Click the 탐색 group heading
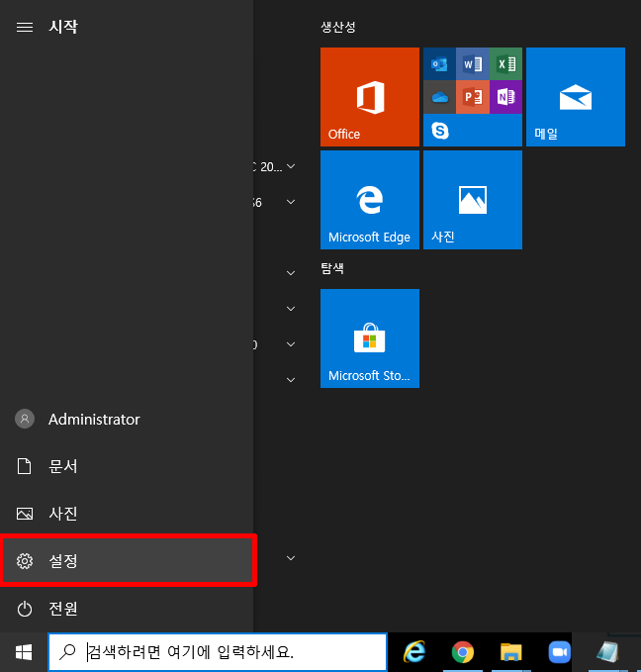Image resolution: width=641 pixels, height=672 pixels. point(332,268)
